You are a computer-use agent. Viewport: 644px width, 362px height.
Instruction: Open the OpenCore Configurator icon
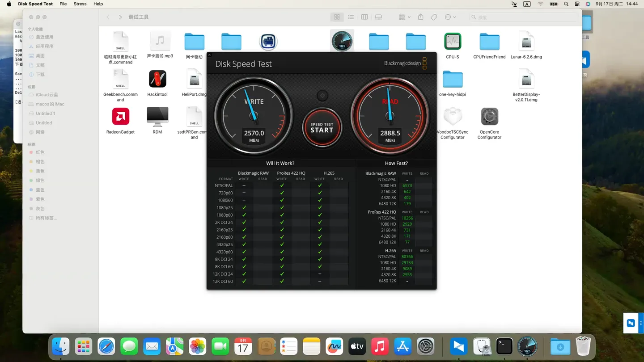point(489,115)
